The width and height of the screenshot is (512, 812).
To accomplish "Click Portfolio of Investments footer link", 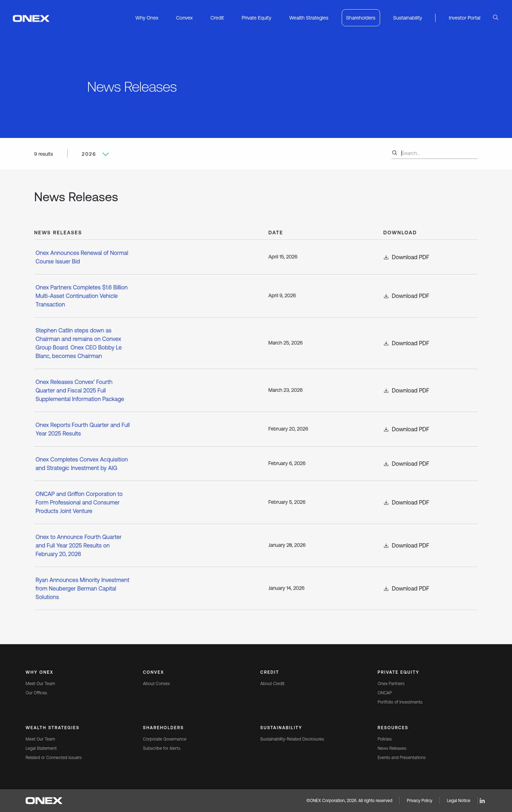I will (400, 702).
